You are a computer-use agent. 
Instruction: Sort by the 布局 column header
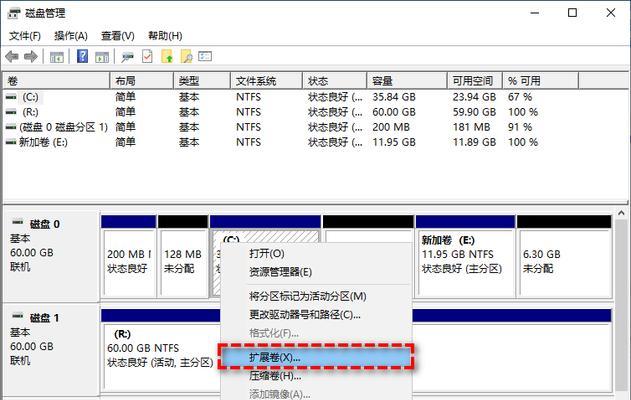142,81
